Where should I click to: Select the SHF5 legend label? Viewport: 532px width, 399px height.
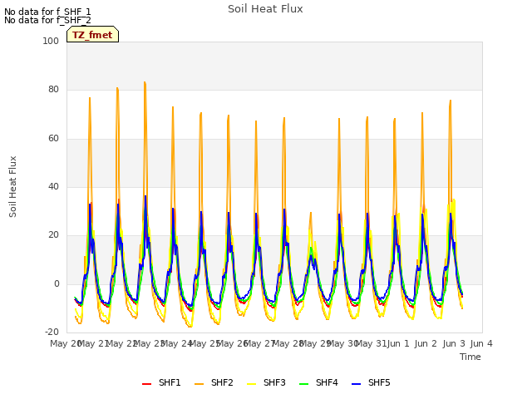pos(379,382)
